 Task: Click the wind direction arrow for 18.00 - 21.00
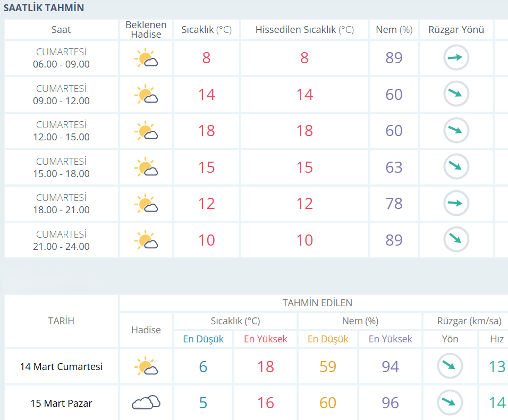coord(456,203)
